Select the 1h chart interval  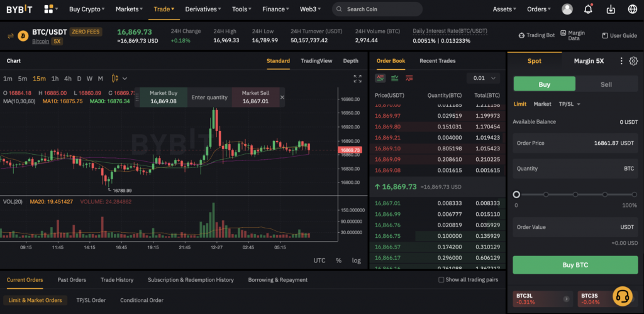click(x=55, y=79)
